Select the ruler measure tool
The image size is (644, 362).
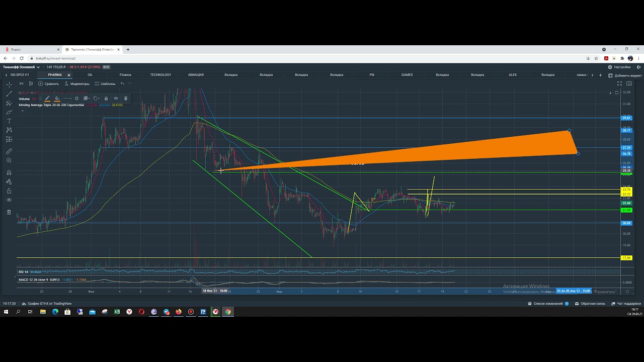(9, 151)
